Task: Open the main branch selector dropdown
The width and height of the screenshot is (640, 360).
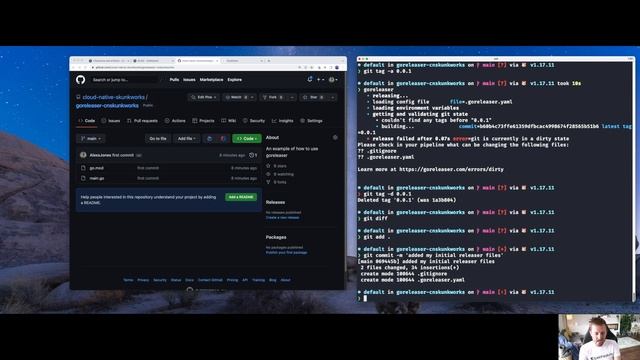Action: 91,139
